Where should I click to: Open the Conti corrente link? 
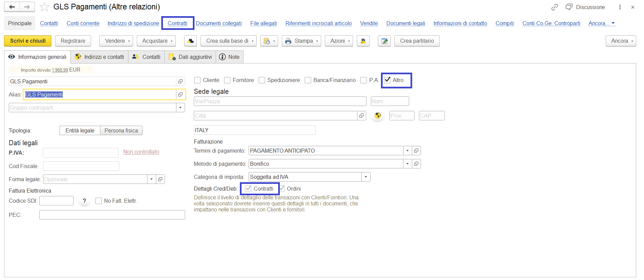click(x=83, y=23)
